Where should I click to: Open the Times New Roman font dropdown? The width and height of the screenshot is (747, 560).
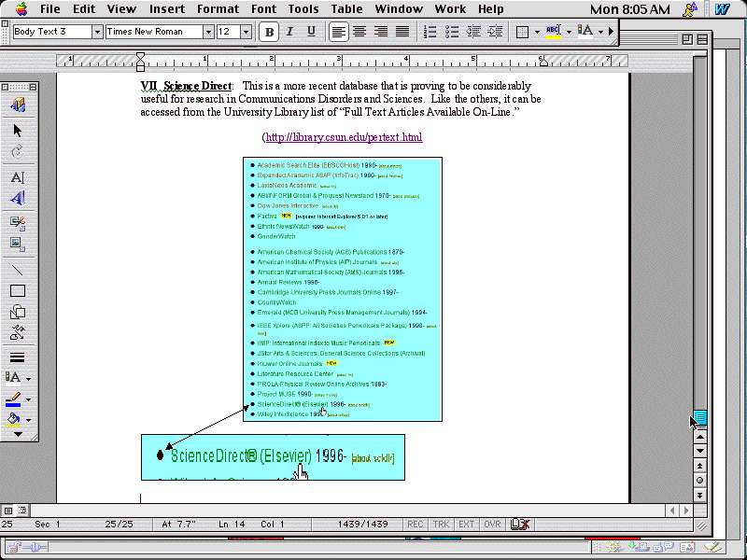(208, 32)
